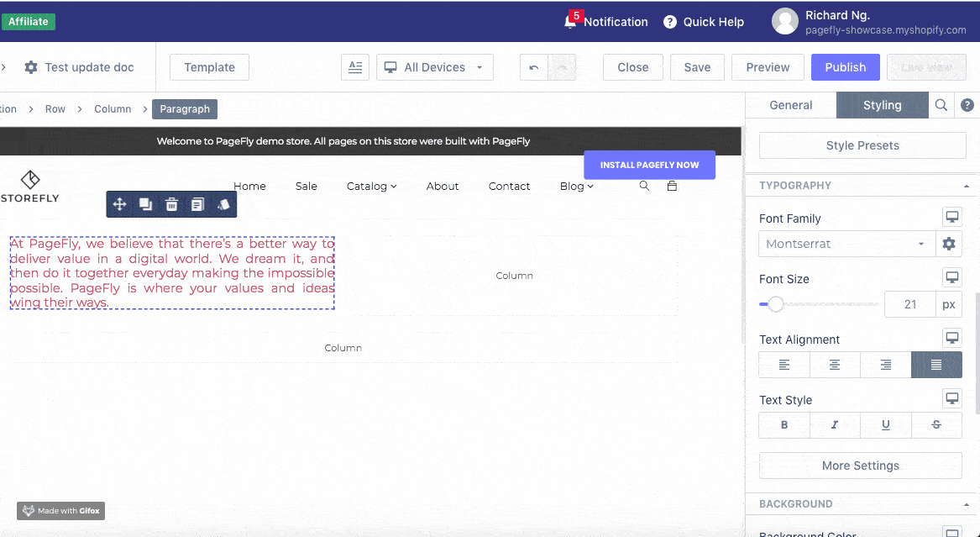Open inspector help question mark
This screenshot has width=980, height=537.
[x=967, y=105]
